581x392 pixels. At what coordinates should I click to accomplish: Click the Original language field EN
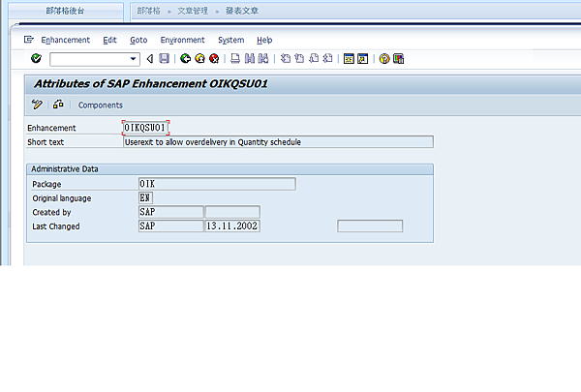click(x=145, y=197)
